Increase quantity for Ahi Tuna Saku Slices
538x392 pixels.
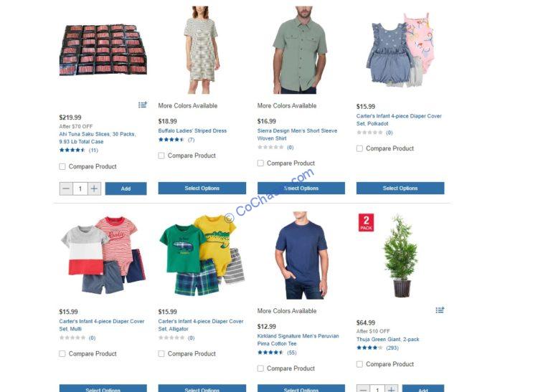coord(94,188)
